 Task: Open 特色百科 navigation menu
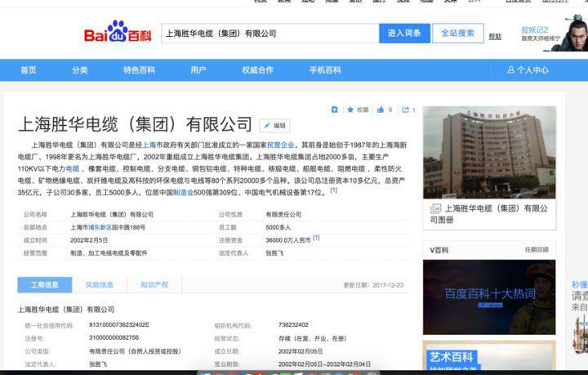coord(139,70)
